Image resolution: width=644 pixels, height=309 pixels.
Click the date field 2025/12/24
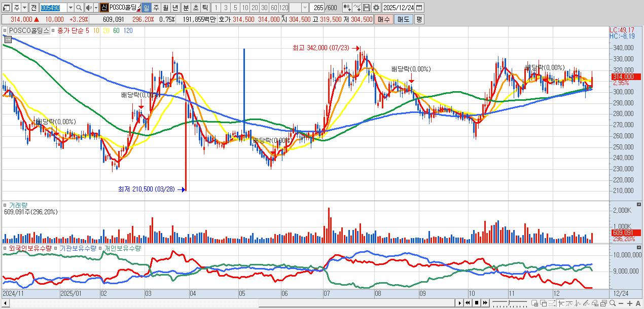[398, 8]
